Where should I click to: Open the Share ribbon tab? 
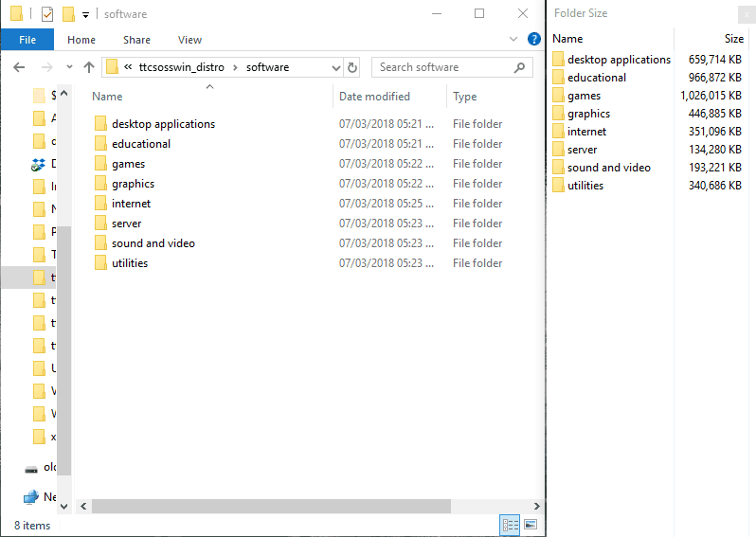pos(136,40)
